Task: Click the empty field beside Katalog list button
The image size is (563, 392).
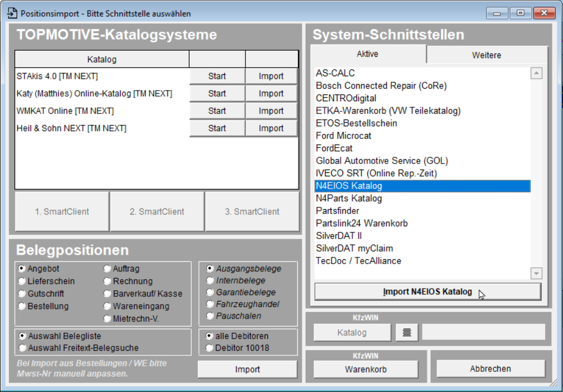Action: pyautogui.click(x=484, y=332)
